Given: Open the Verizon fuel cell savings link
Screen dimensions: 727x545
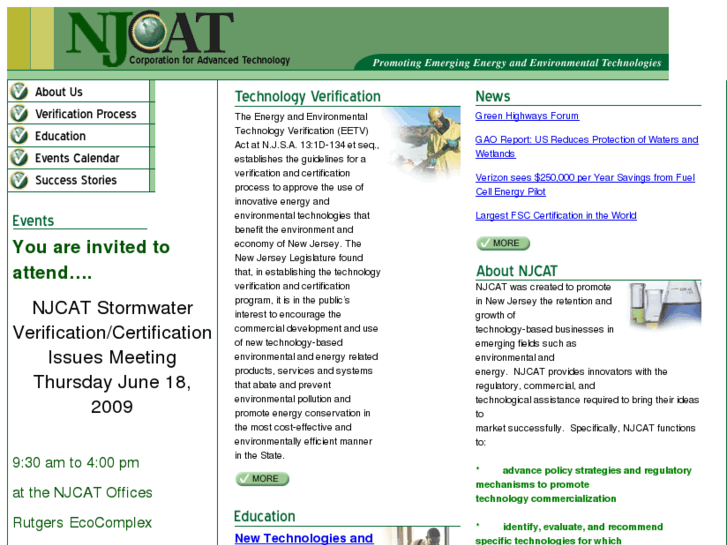Looking at the screenshot, I should click(585, 185).
